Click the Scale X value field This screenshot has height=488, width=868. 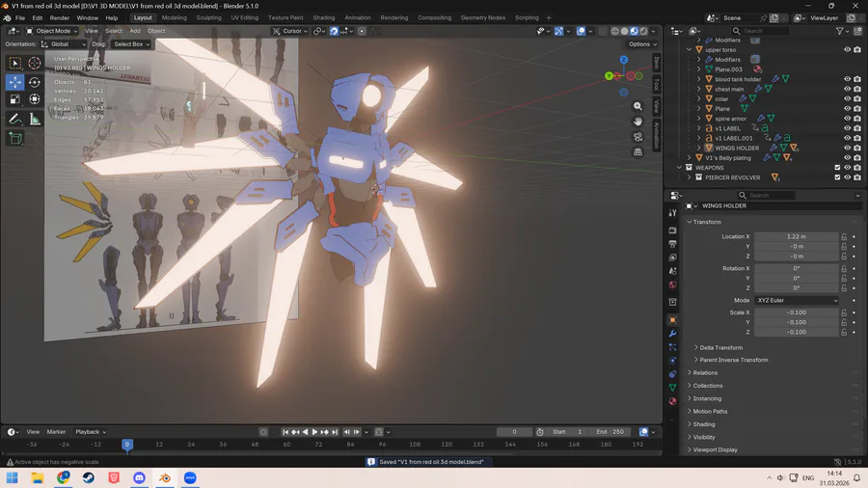tap(796, 312)
